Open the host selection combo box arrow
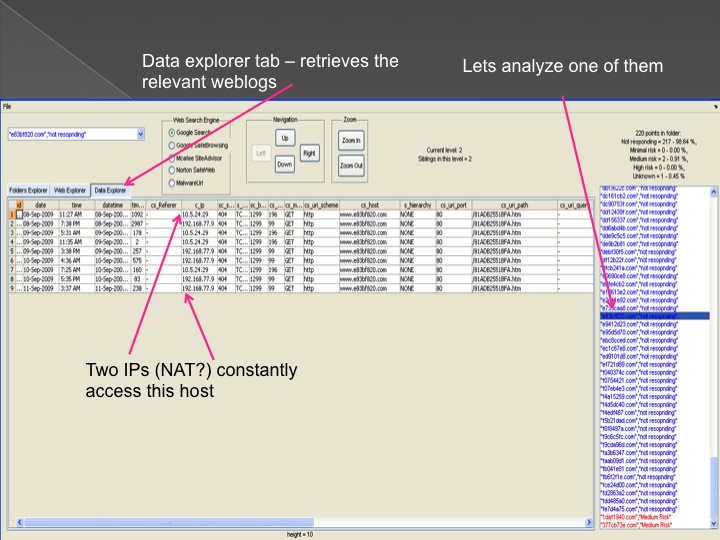 (x=141, y=134)
